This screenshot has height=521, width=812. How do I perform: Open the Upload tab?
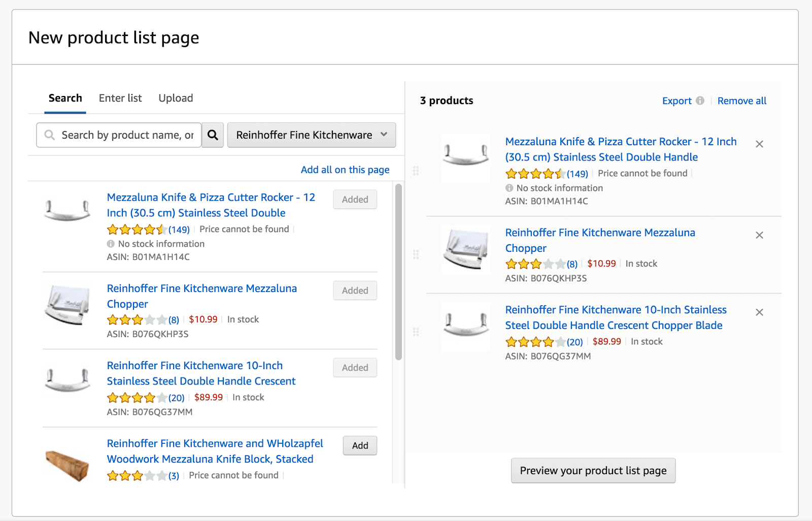tap(176, 98)
